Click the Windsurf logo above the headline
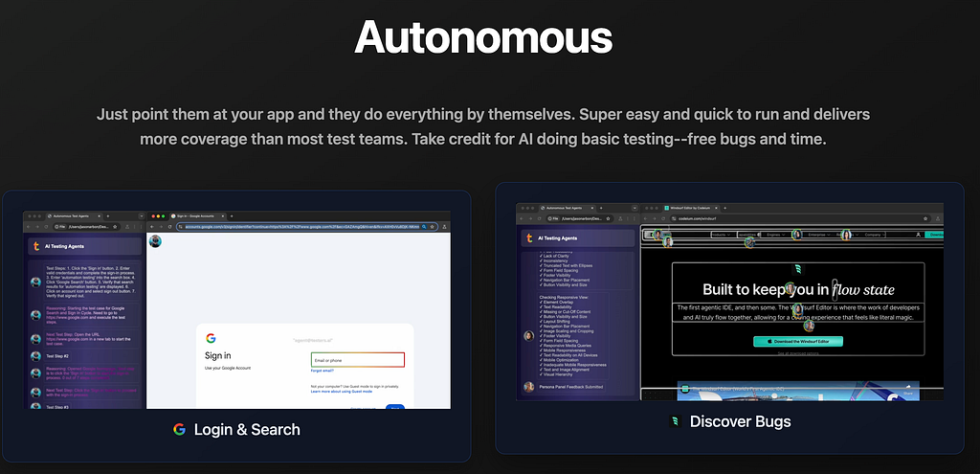 (x=798, y=269)
